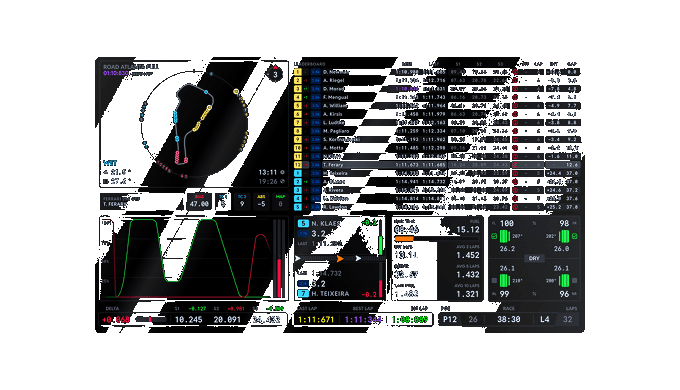The width and height of the screenshot is (680, 390).
Task: Click the front-left wear value 100
Action: pos(507,223)
